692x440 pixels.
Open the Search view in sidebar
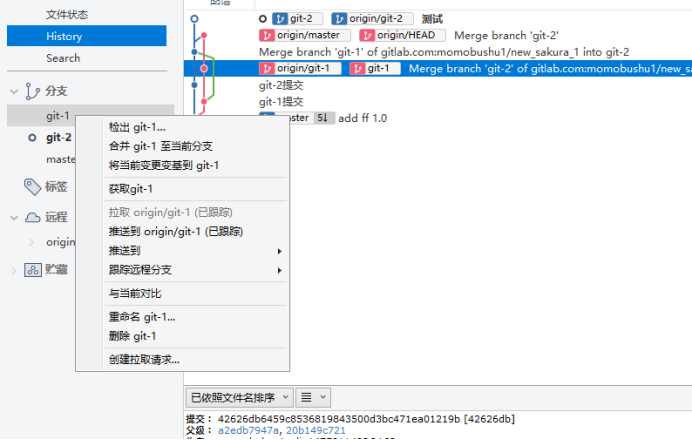63,58
